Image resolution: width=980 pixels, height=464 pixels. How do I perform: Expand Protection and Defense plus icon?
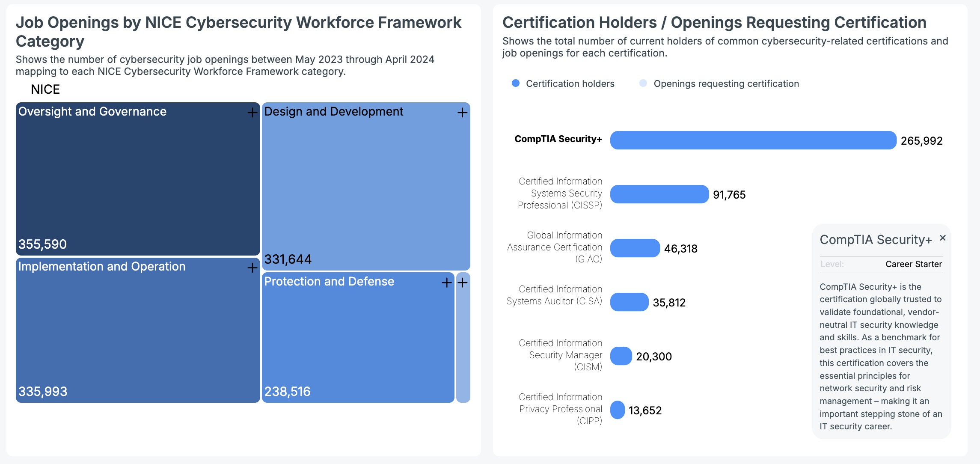click(447, 283)
